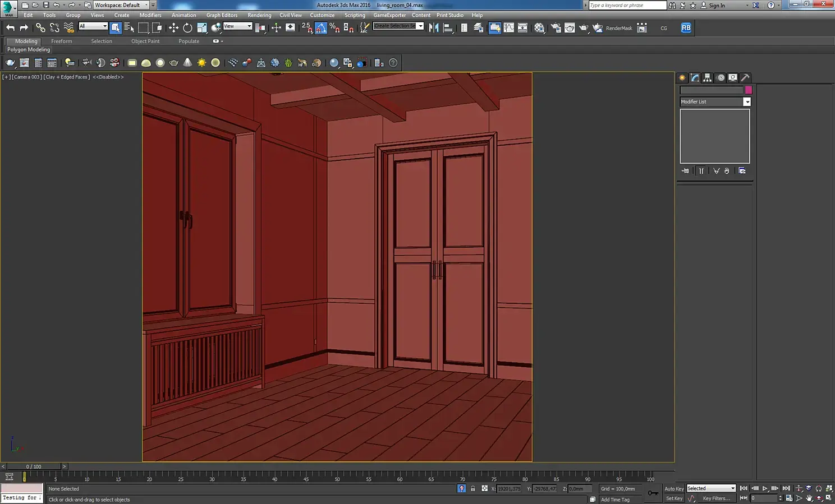Screen dimensions: 835x504
Task: Toggle Auto Key animation mode
Action: (x=674, y=489)
